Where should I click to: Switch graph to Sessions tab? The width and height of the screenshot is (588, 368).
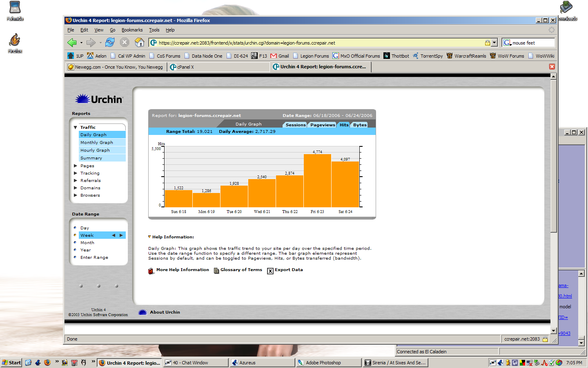pos(295,125)
